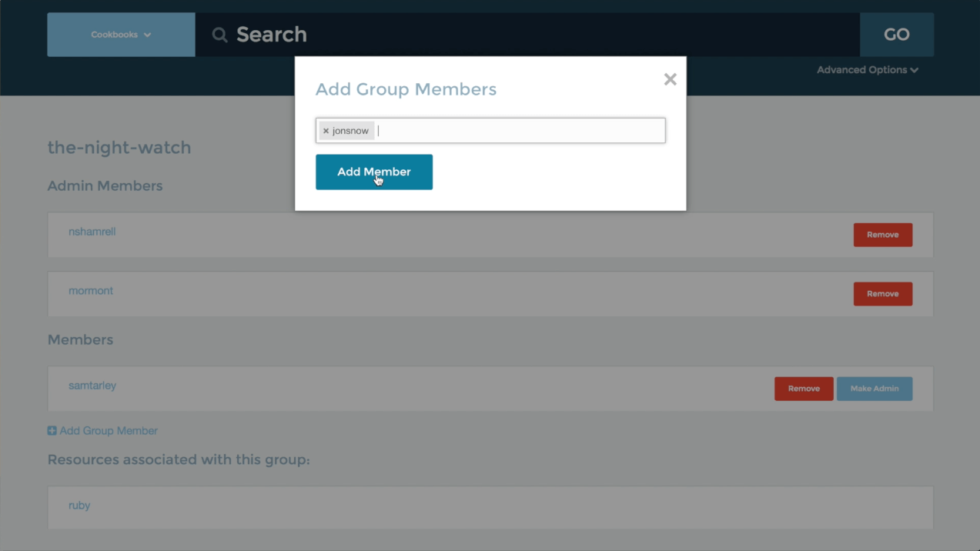Remove nshamrell from Admin Members

pos(882,235)
